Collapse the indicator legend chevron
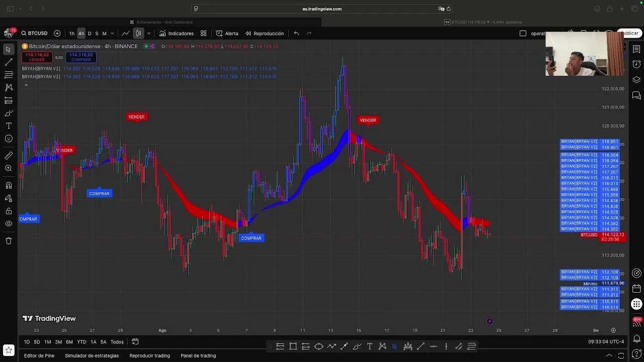This screenshot has height=362, width=644. pos(26,85)
